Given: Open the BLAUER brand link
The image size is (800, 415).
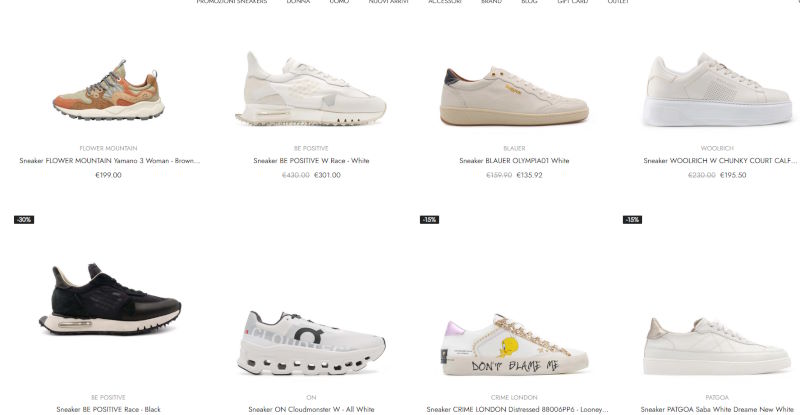Looking at the screenshot, I should (x=514, y=148).
